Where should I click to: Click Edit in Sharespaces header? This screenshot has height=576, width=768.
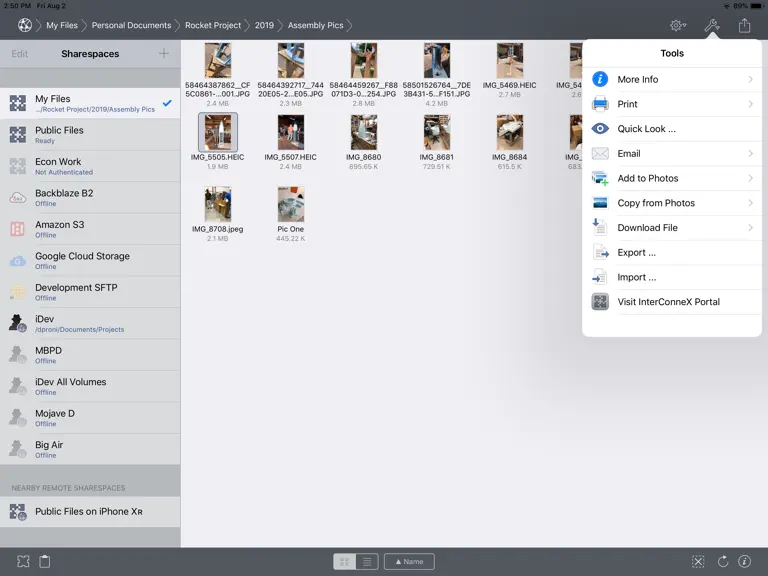pos(20,54)
